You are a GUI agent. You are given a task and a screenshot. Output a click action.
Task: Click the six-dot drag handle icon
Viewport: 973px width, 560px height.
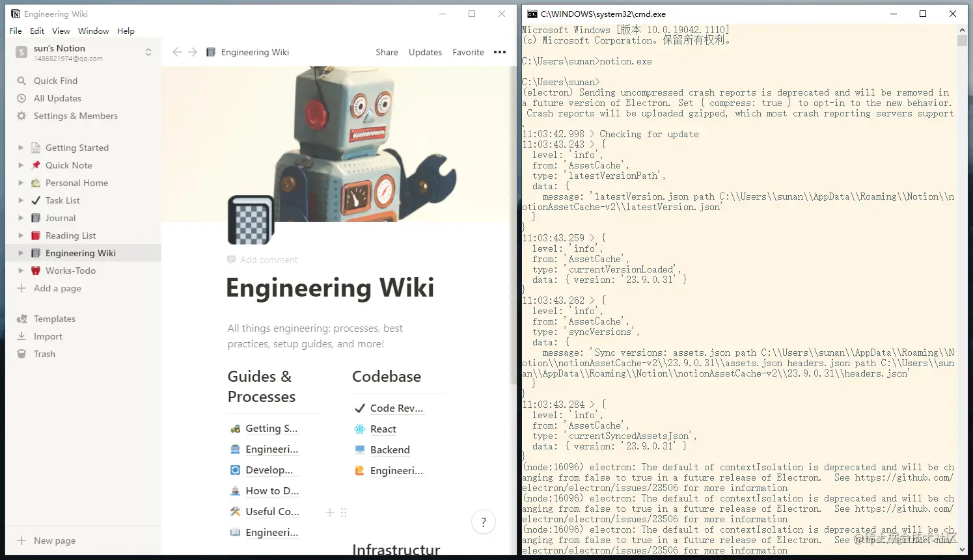coord(344,513)
